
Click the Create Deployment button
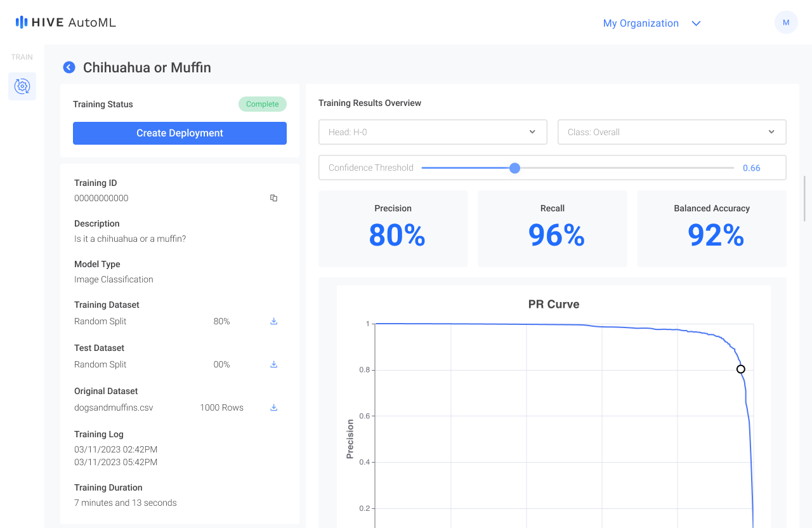pos(180,133)
